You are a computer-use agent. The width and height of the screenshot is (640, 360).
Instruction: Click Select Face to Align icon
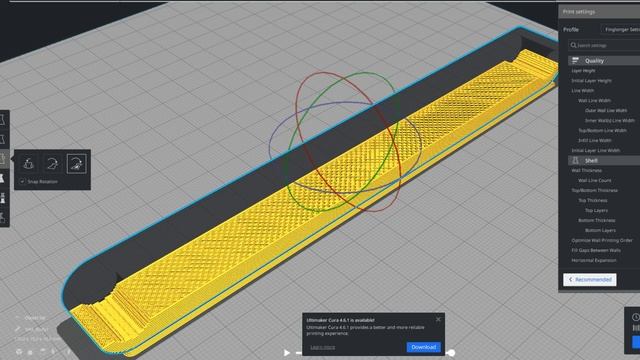click(76, 164)
